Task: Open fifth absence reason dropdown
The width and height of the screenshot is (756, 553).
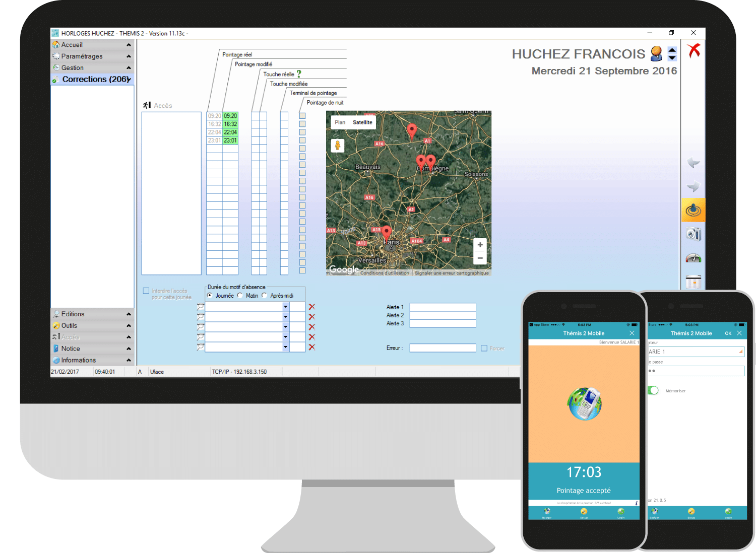Action: pyautogui.click(x=285, y=347)
